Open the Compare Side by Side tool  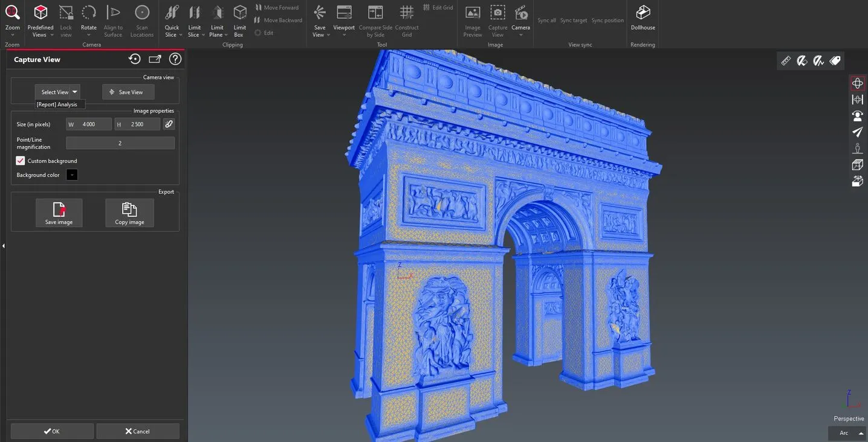(375, 13)
